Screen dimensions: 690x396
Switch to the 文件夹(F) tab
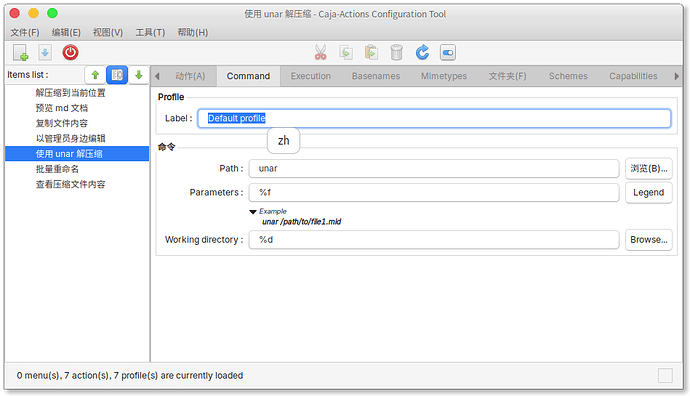tap(507, 76)
